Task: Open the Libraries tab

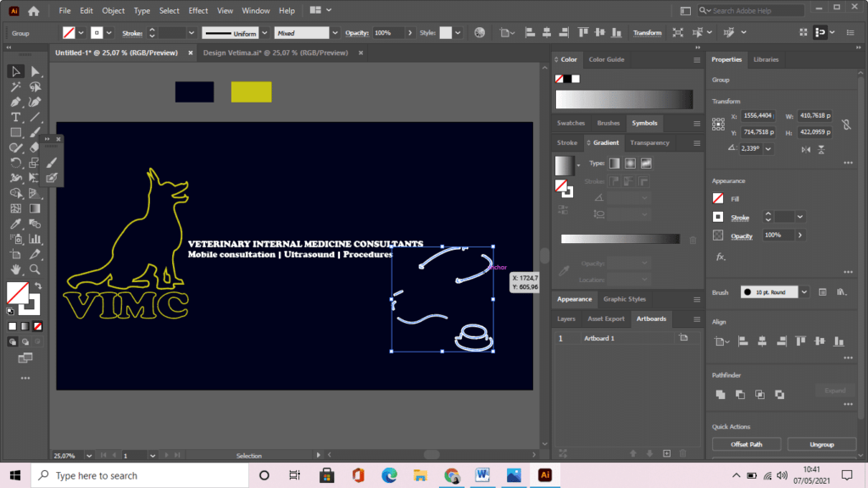Action: click(766, 59)
